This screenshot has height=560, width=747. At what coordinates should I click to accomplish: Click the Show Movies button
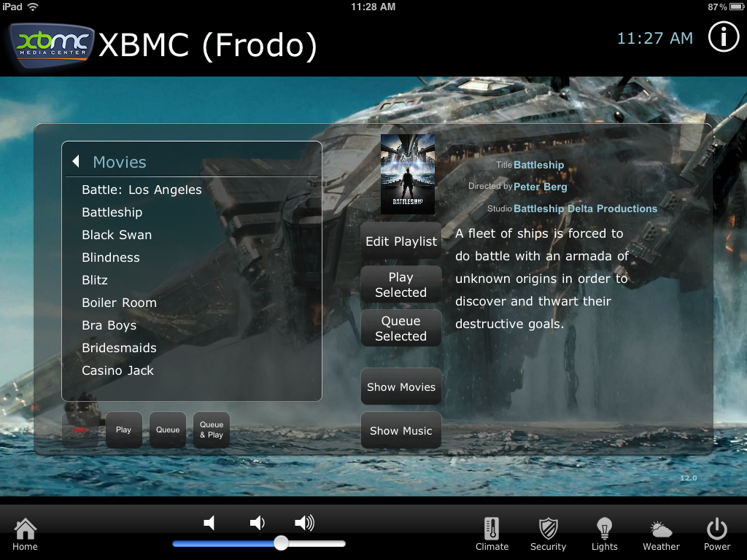[401, 386]
